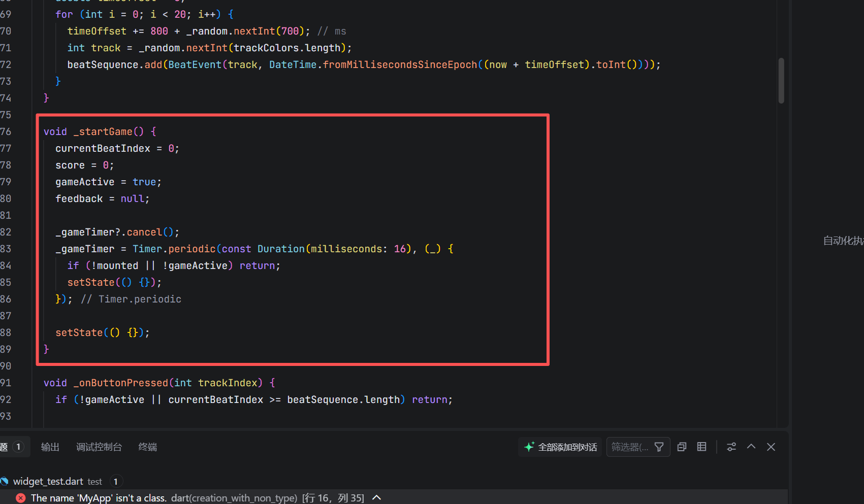Click line number 91 in the gutter
864x504 pixels.
click(6, 383)
